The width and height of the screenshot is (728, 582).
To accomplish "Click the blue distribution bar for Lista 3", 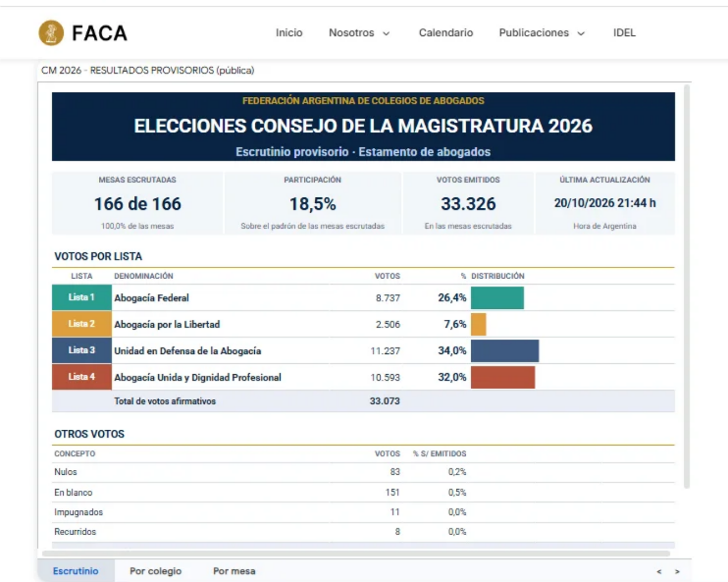I will pos(504,350).
